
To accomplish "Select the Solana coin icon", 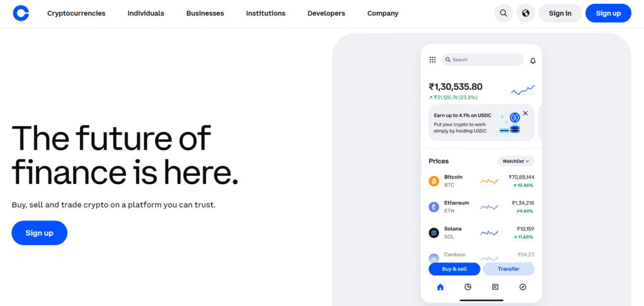I will coord(434,232).
